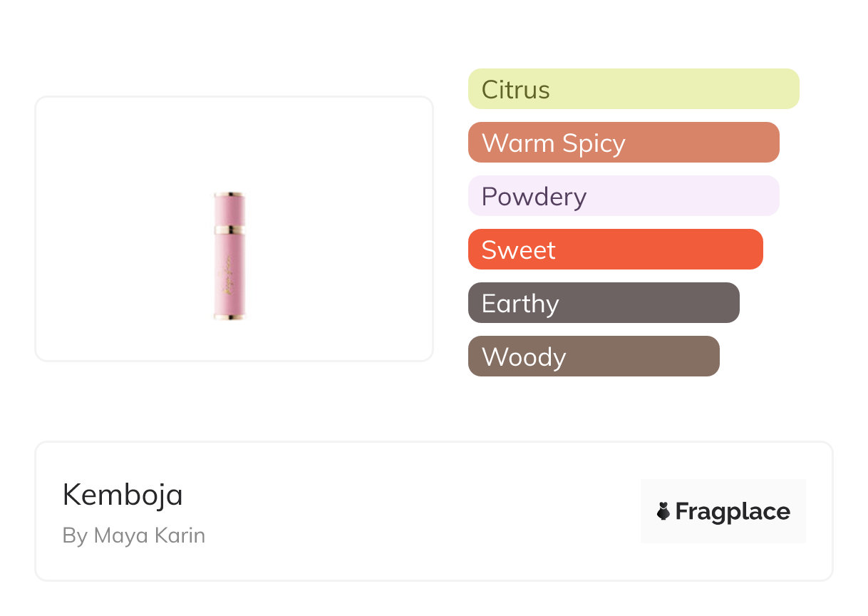The width and height of the screenshot is (868, 616).
Task: Click the "By Maya Karin" brand line
Action: (x=133, y=535)
